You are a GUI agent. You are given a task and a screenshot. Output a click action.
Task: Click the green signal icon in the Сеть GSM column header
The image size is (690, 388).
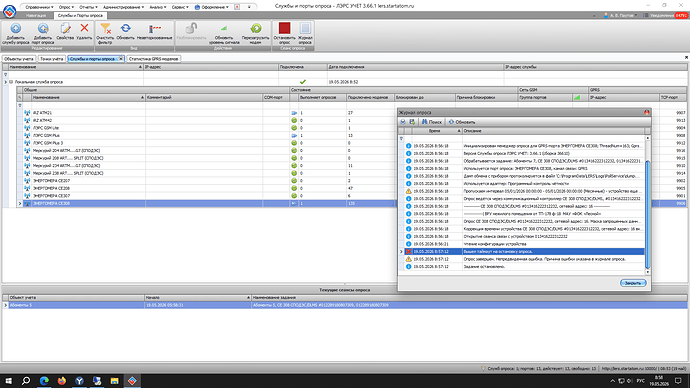(x=577, y=97)
